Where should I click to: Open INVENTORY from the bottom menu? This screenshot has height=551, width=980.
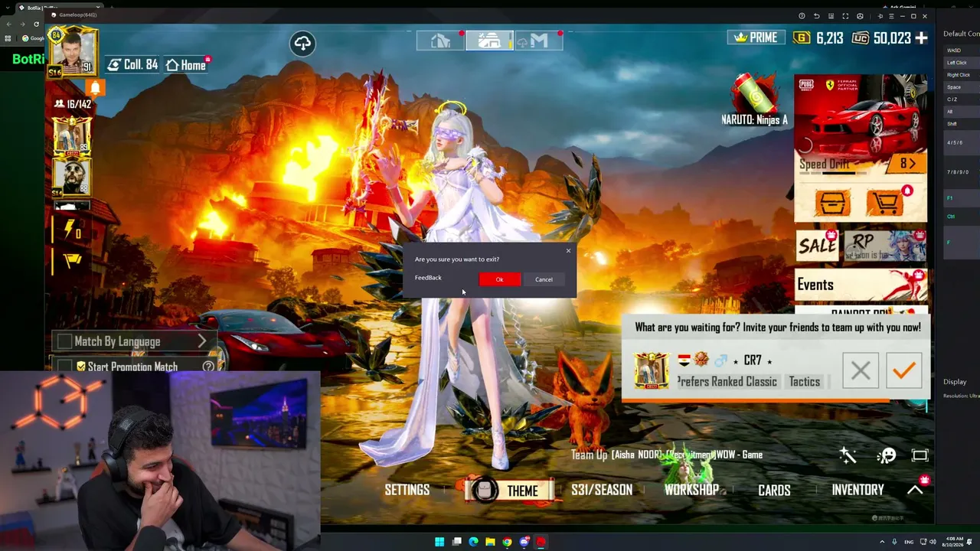(x=857, y=490)
